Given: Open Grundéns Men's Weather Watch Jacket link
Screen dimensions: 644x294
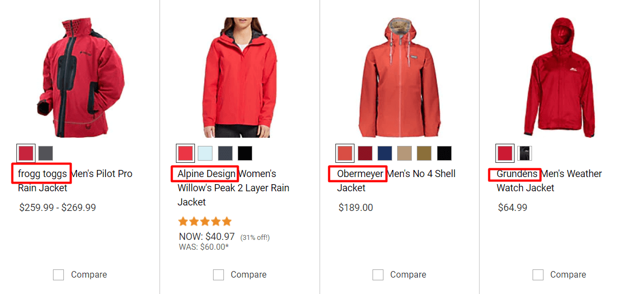Looking at the screenshot, I should pos(549,181).
